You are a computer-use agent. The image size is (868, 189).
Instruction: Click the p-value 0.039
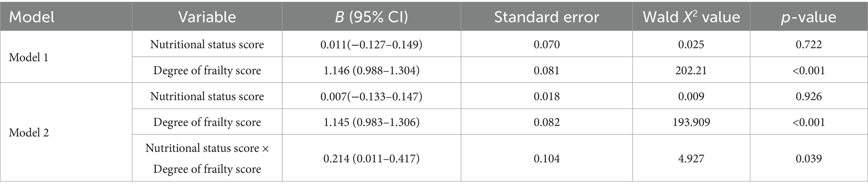(808, 159)
